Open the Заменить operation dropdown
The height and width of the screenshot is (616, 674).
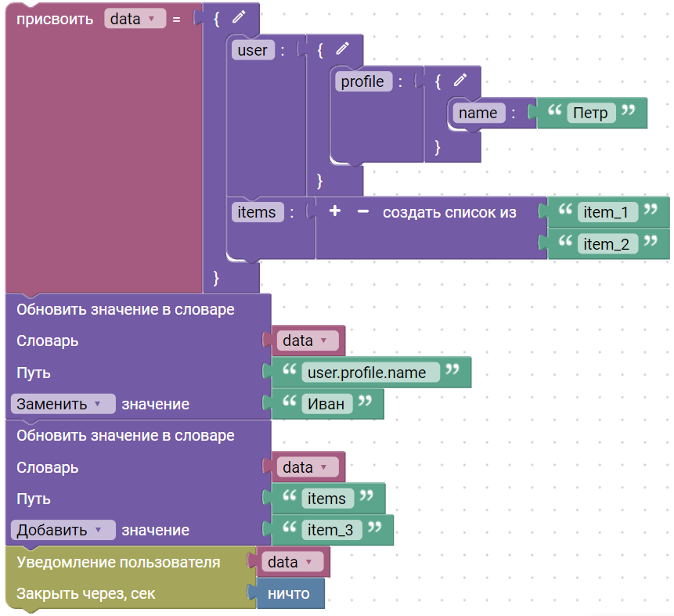[x=63, y=404]
